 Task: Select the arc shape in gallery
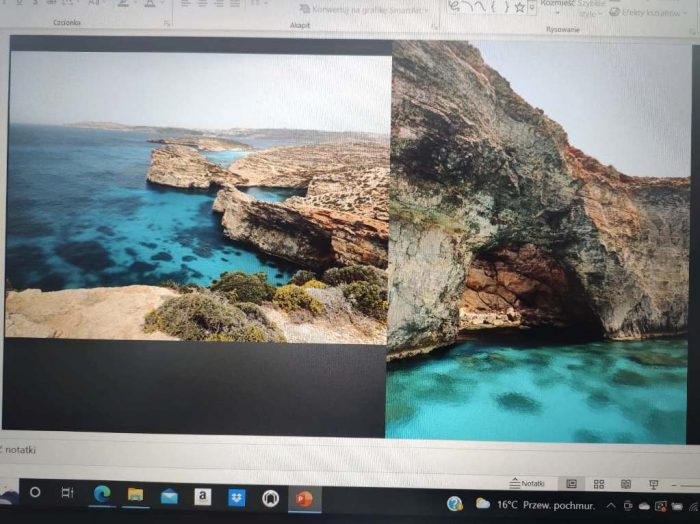coord(467,6)
